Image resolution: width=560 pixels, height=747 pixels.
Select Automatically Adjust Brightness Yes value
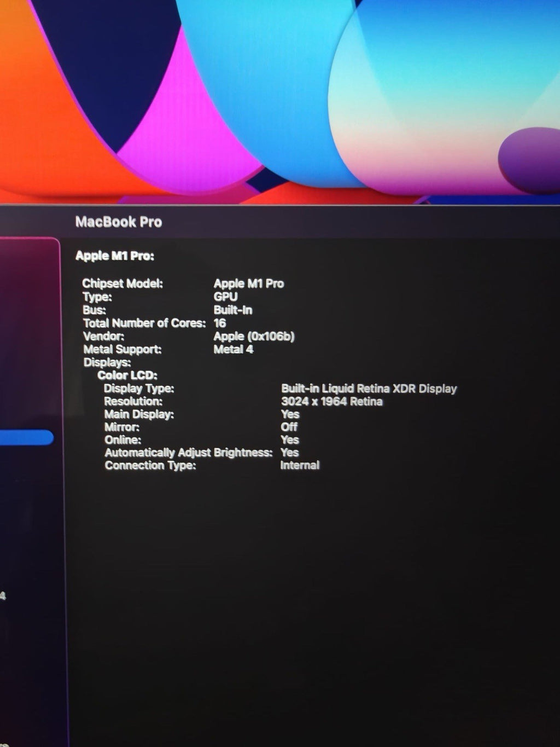[x=289, y=452]
